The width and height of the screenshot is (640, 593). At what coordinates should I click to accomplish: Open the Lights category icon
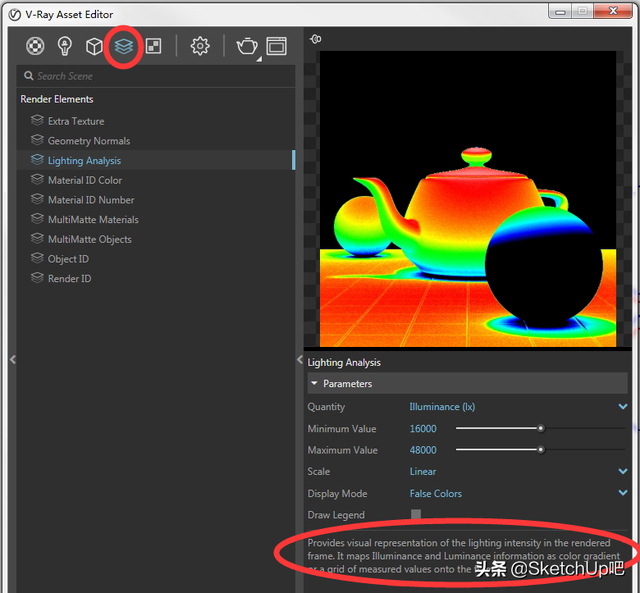[65, 46]
